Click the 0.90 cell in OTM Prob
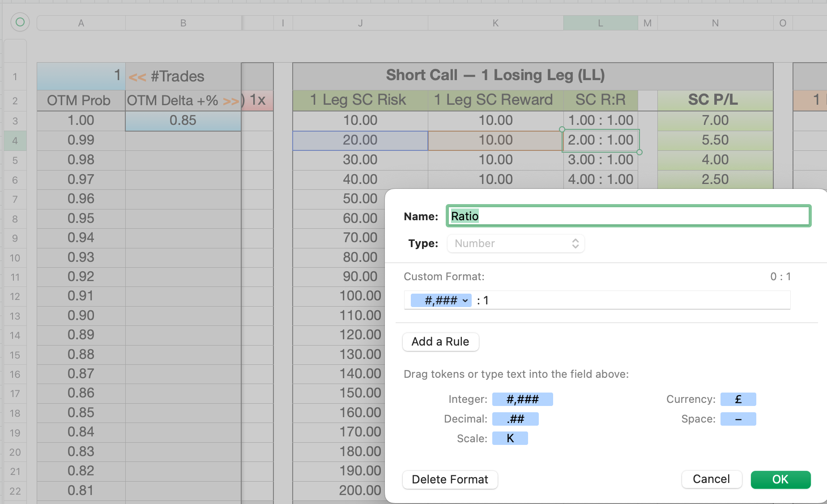Screen dimensions: 827x504 [81, 316]
